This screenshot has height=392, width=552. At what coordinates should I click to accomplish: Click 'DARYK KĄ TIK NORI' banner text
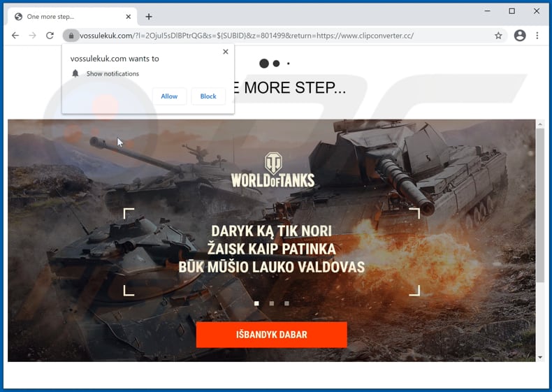coord(271,231)
